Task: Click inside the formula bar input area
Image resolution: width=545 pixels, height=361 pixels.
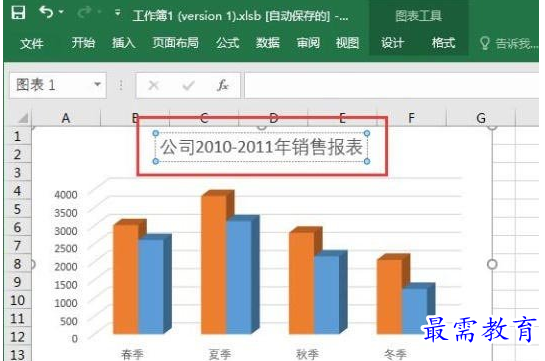Action: point(391,85)
